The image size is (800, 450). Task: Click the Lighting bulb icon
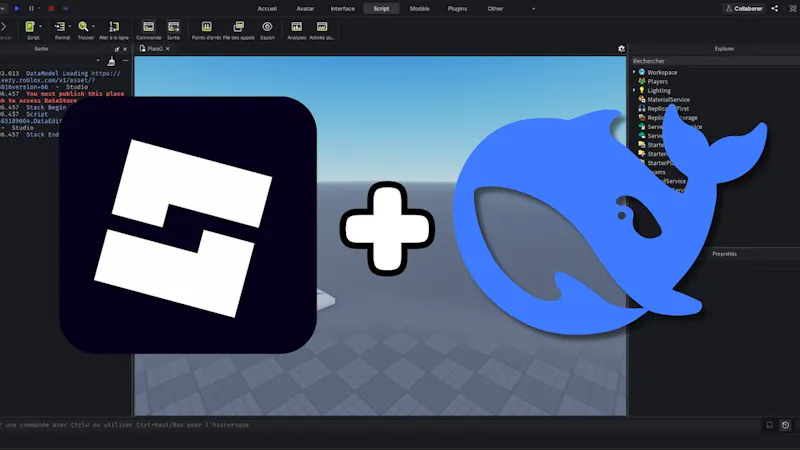(x=642, y=90)
